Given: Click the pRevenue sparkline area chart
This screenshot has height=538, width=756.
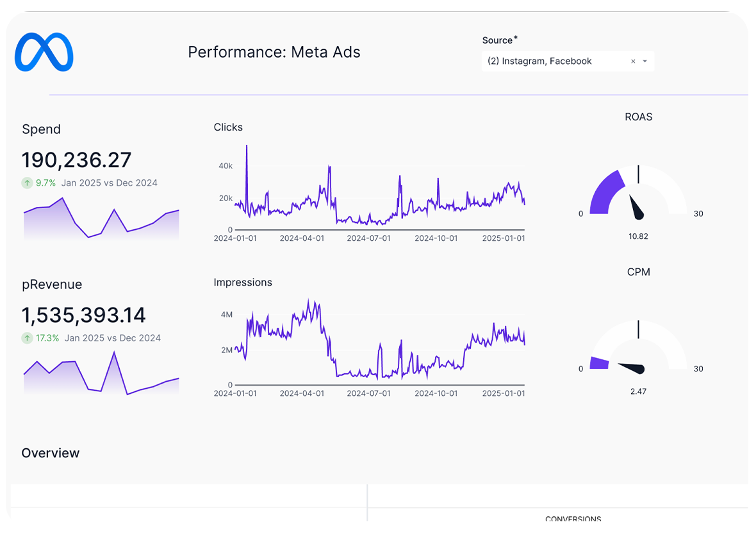Looking at the screenshot, I should (101, 377).
